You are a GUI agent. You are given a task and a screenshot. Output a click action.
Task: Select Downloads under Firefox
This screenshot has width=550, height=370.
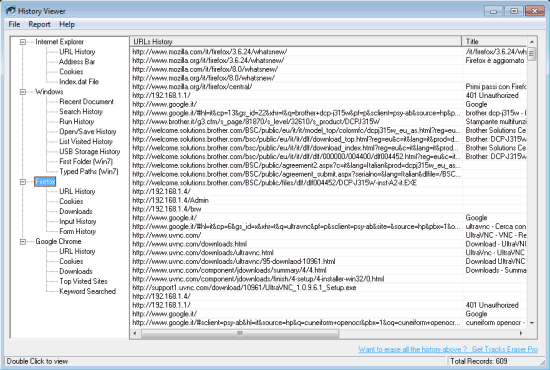[x=76, y=211]
